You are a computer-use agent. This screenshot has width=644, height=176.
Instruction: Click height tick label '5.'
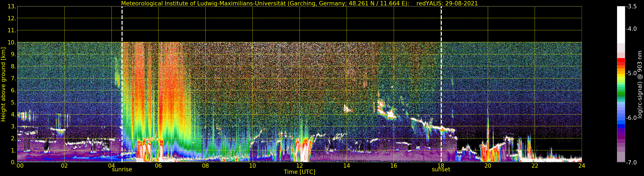[x=13, y=102]
